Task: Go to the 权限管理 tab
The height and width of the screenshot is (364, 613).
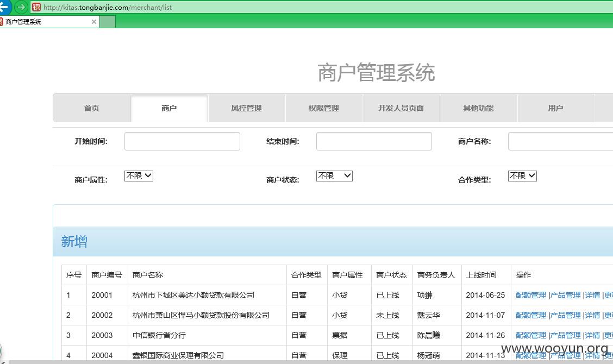Action: click(324, 108)
